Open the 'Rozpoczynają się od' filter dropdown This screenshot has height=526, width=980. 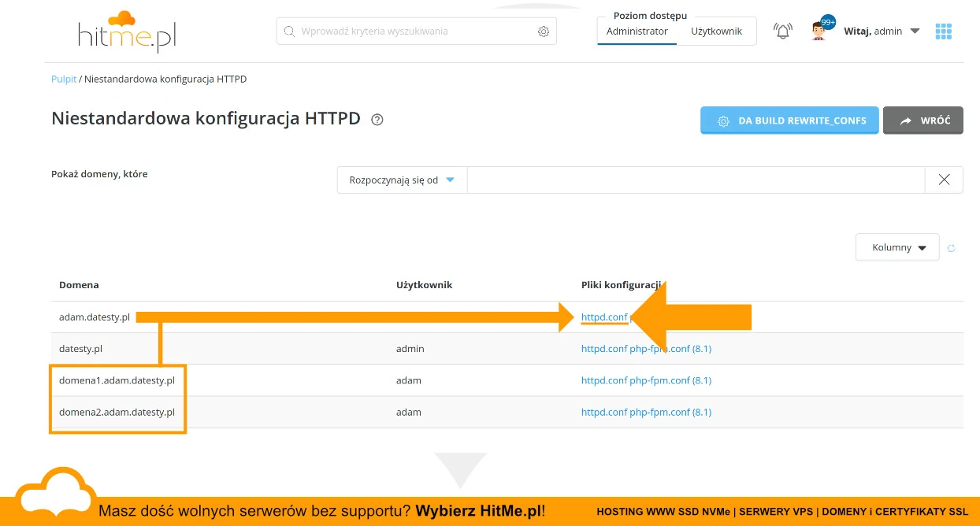(x=402, y=180)
